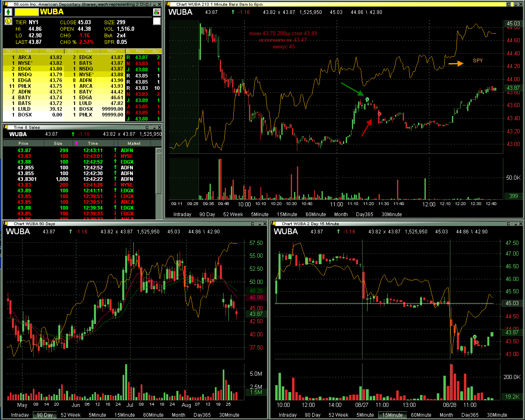Click the yellow ARCA bid row at 43.82
This screenshot has height=420, width=525.
point(33,57)
